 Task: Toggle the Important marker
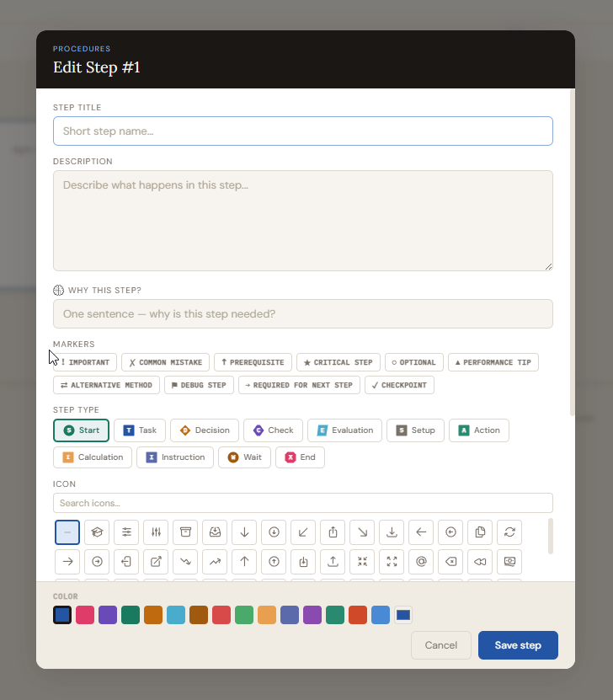click(x=85, y=362)
